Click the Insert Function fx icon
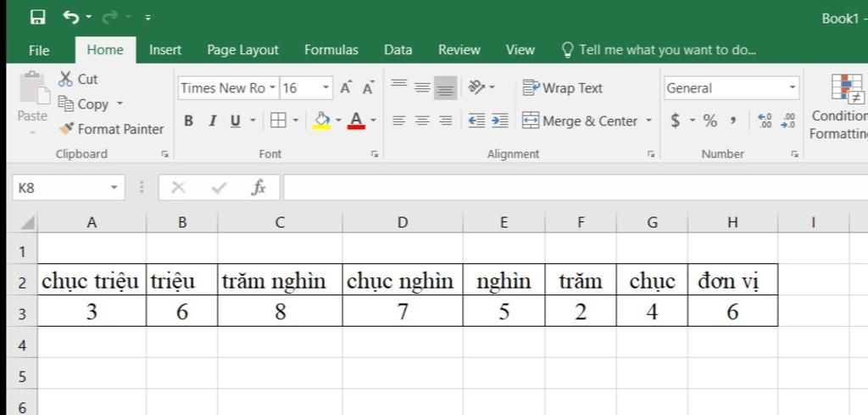The image size is (868, 415). (x=259, y=188)
